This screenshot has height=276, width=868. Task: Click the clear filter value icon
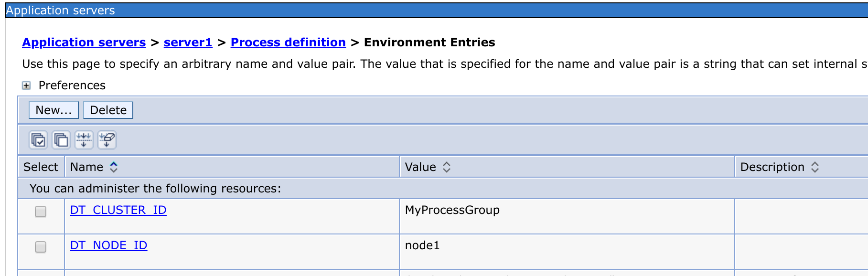click(x=107, y=140)
